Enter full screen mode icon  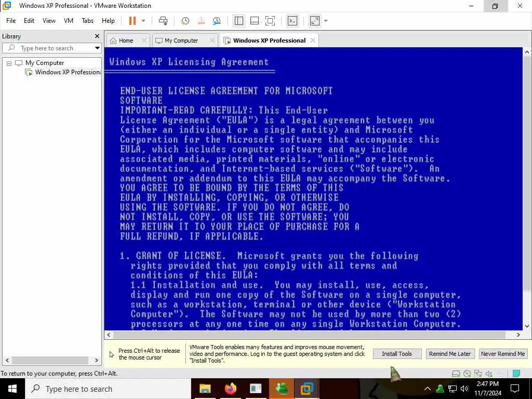[x=270, y=21]
